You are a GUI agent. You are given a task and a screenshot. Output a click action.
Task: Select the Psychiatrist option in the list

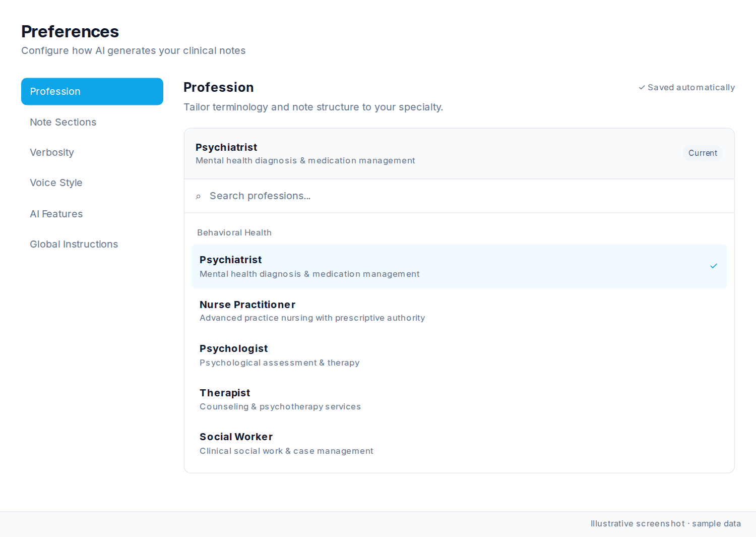click(x=459, y=266)
